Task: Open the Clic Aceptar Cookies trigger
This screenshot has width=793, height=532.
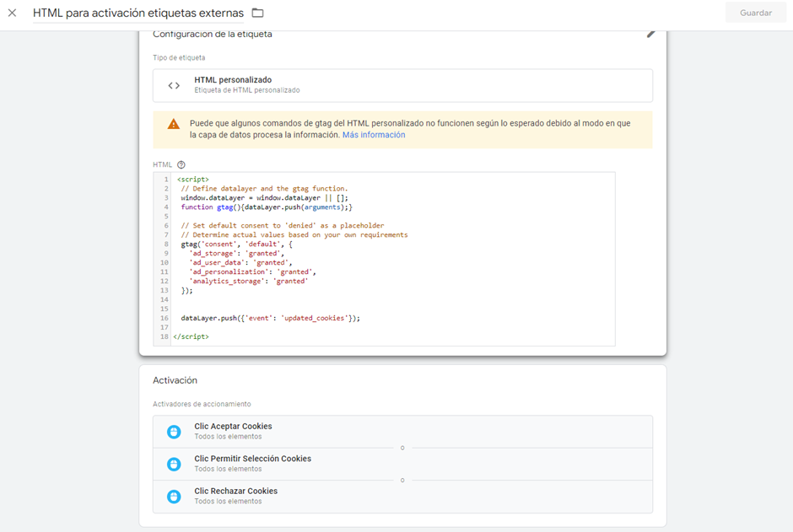Action: point(402,432)
